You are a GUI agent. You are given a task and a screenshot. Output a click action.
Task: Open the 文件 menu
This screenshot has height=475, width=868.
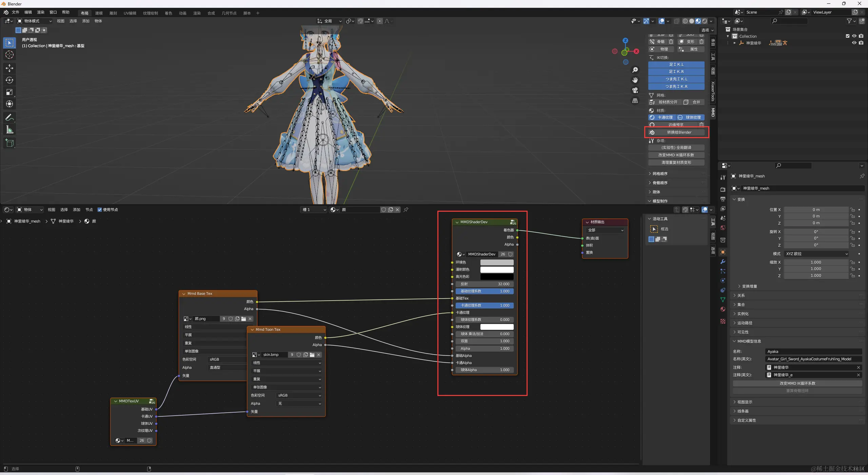pos(16,12)
